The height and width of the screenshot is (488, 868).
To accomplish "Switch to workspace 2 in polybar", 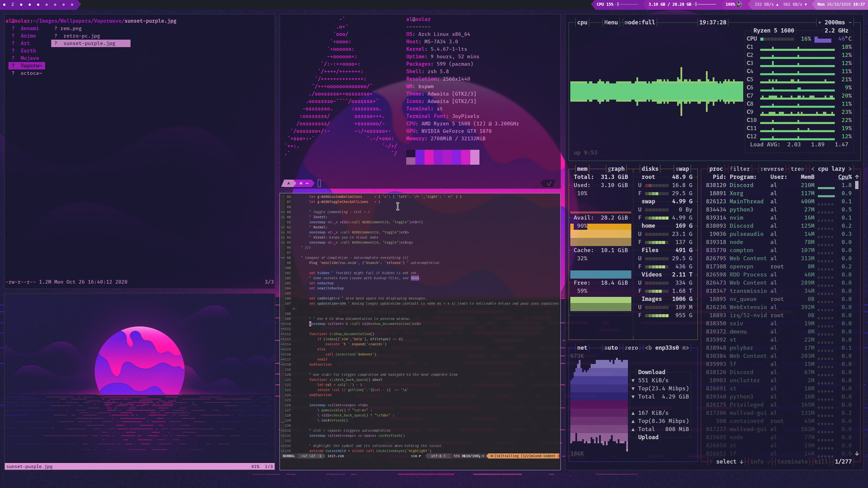I will (x=13, y=4).
